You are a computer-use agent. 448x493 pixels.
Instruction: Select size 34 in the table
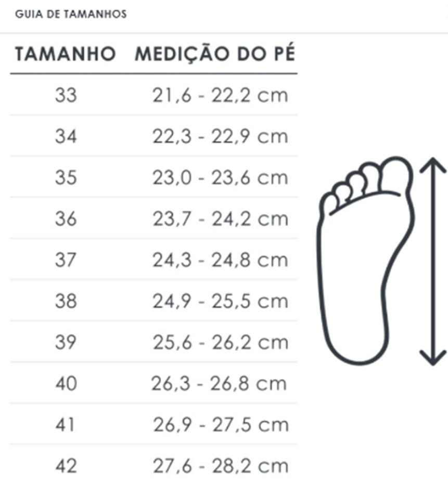tap(66, 136)
